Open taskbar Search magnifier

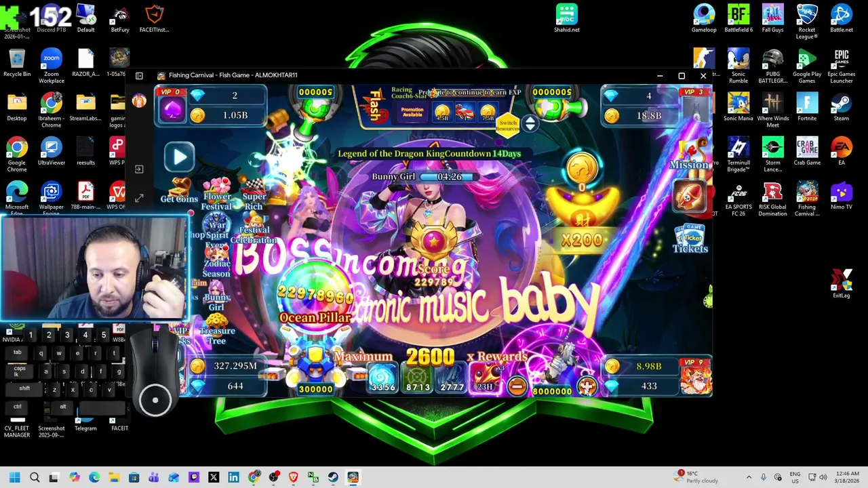click(x=35, y=477)
